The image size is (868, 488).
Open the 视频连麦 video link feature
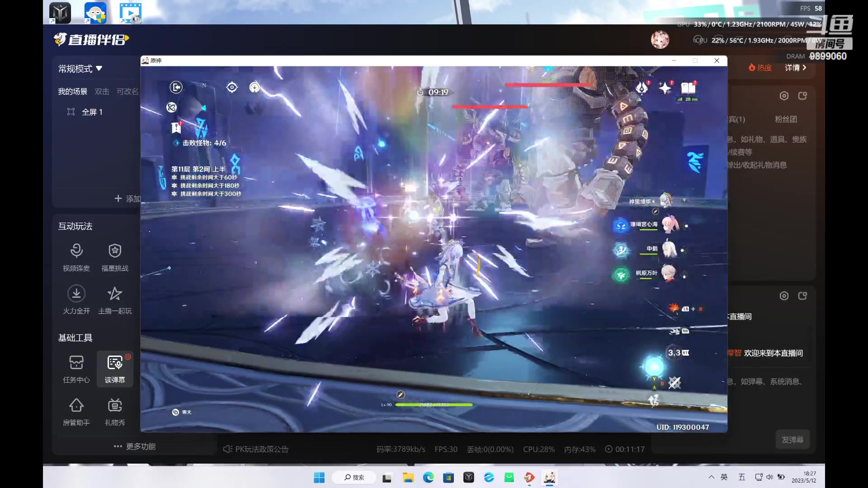click(76, 258)
